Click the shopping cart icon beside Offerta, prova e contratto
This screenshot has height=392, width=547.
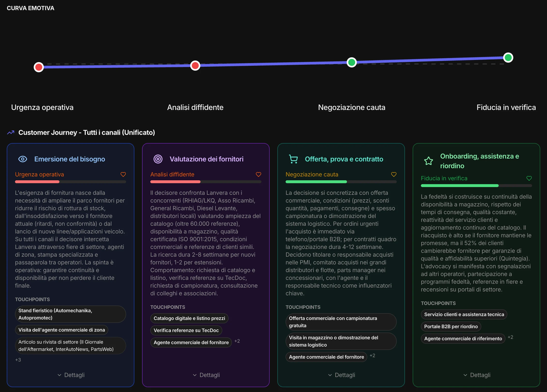point(293,159)
